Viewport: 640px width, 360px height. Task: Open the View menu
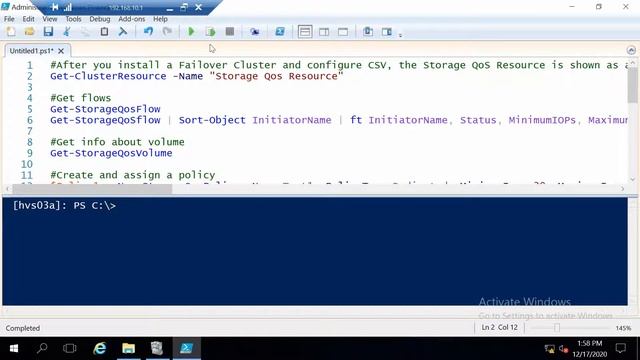point(49,19)
